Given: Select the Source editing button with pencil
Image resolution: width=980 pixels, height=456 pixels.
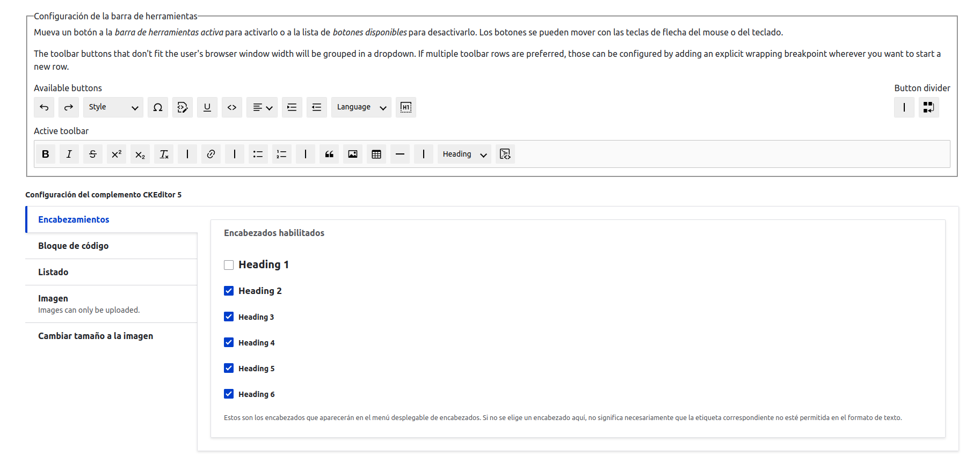Looking at the screenshot, I should pyautogui.click(x=183, y=107).
